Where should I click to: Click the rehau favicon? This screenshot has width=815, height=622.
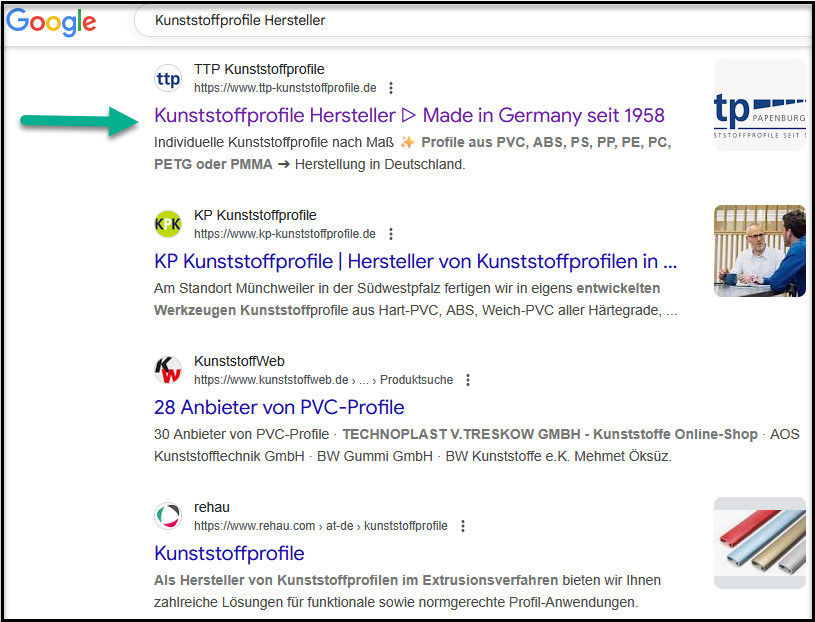(x=169, y=517)
